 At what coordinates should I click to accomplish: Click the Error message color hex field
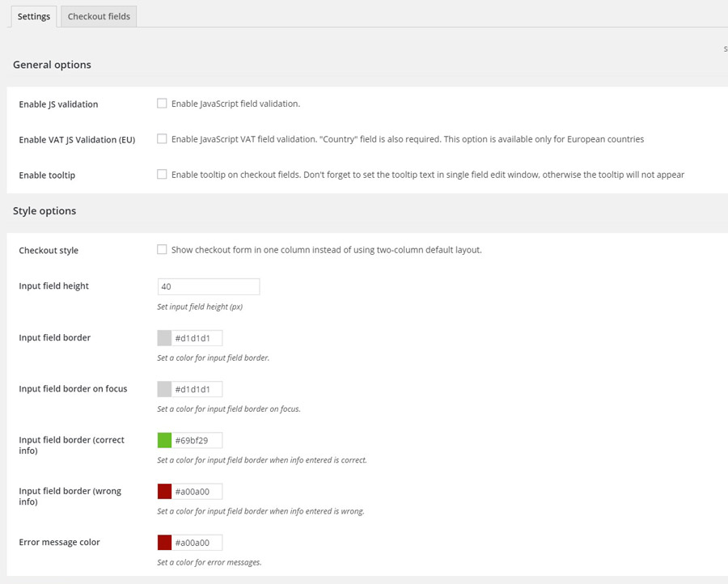coord(197,543)
